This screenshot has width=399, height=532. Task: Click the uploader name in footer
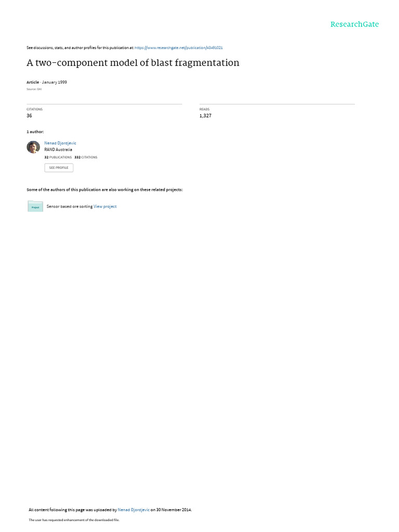(134, 510)
